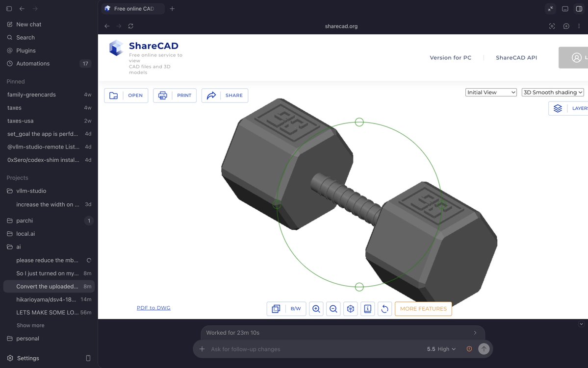Image resolution: width=588 pixels, height=368 pixels.
Task: Click the background toggle icon beside B/W
Action: click(276, 309)
